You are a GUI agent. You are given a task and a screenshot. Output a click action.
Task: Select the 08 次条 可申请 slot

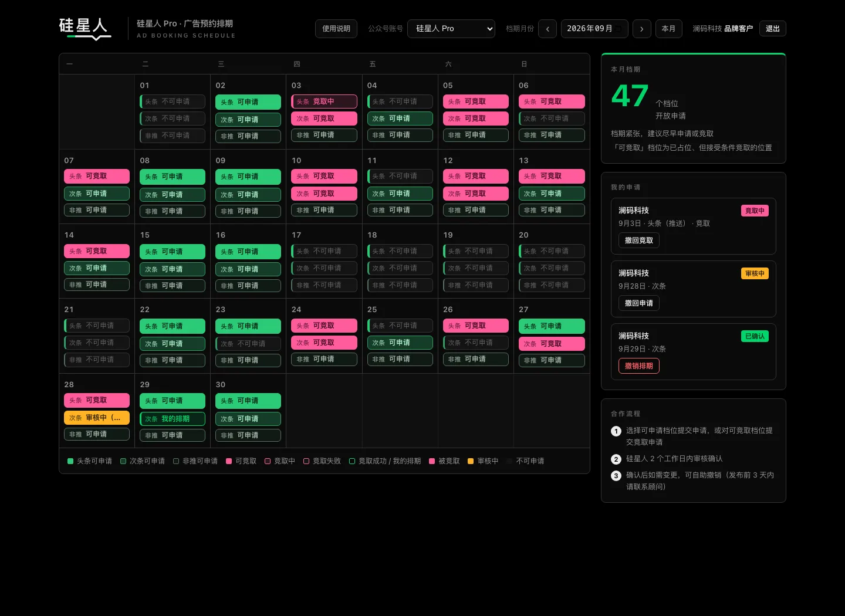click(173, 195)
